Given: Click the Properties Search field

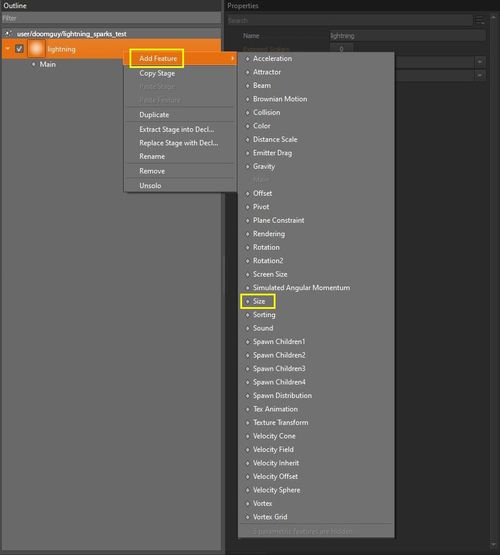Looking at the screenshot, I should 349,21.
